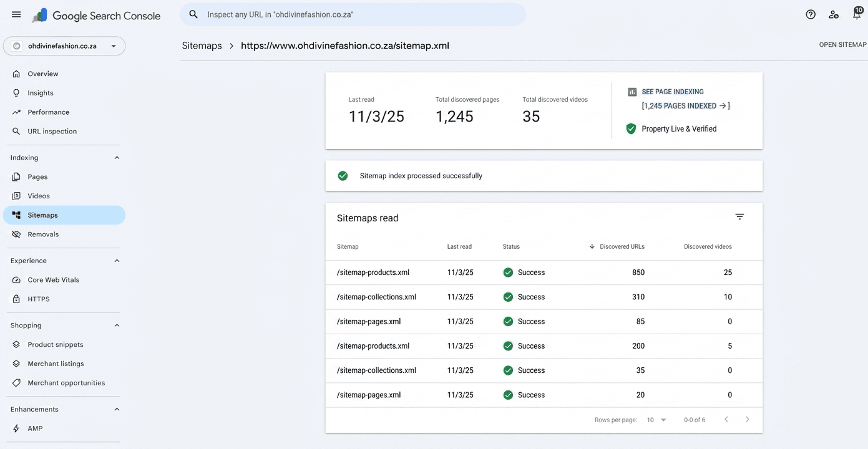This screenshot has height=449, width=868.
Task: Click the Sitemaps read heading
Action: point(368,218)
